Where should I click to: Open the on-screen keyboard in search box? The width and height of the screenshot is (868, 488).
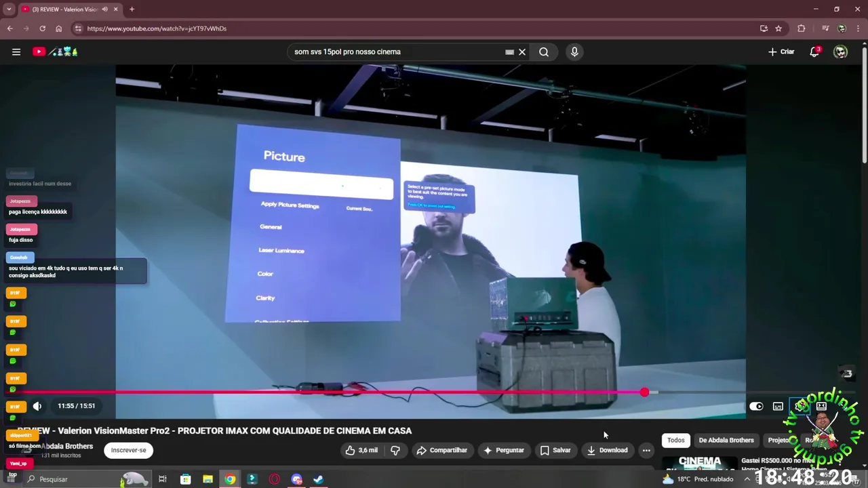[509, 52]
